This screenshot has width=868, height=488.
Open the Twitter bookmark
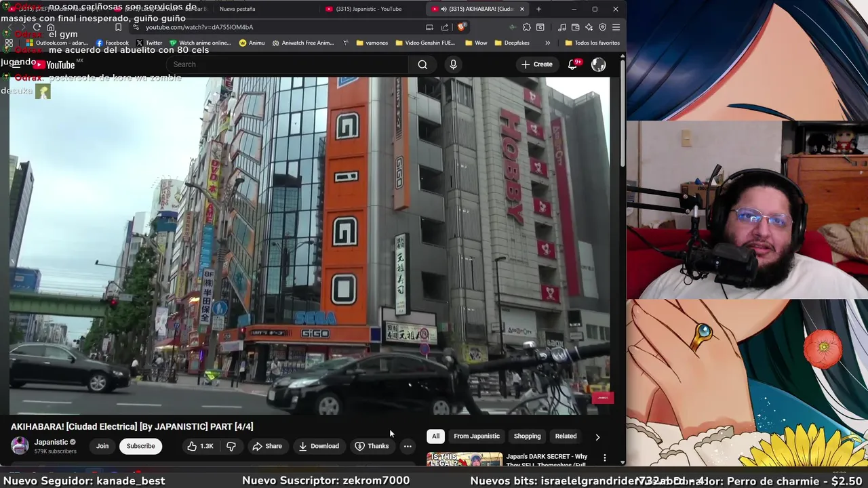pos(149,43)
